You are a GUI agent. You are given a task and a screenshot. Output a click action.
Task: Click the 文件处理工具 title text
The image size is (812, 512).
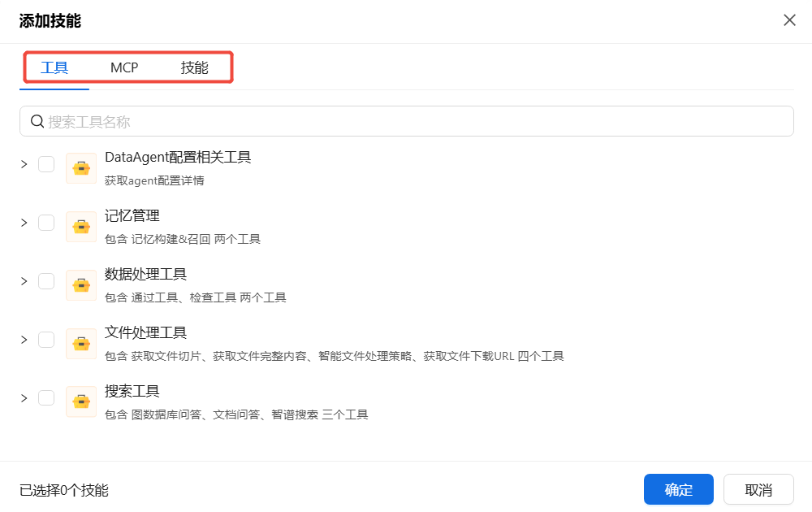pos(145,332)
